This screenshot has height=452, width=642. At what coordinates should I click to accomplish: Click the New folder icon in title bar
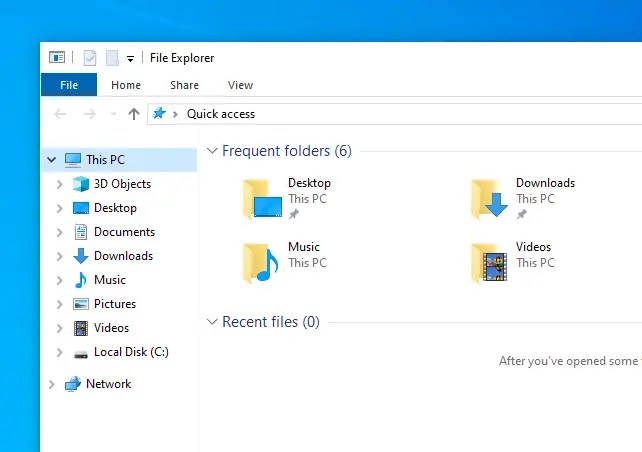[x=112, y=58]
